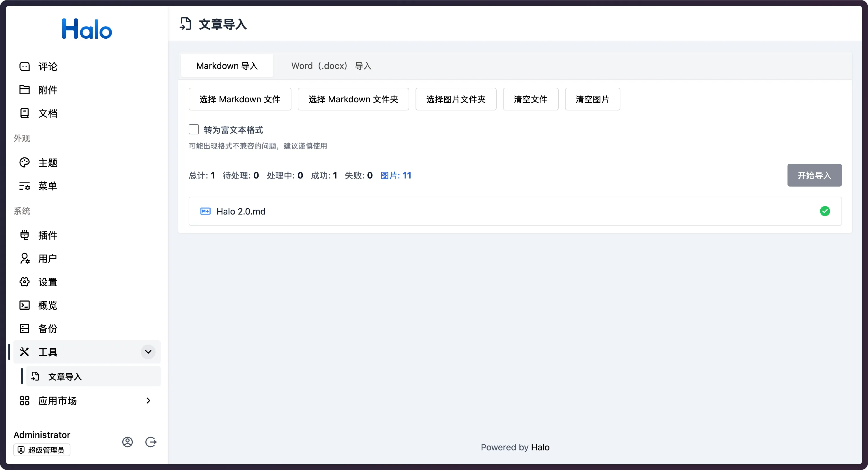This screenshot has width=868, height=470.
Task: Switch to Word (.docx) 导入 tab
Action: point(331,66)
